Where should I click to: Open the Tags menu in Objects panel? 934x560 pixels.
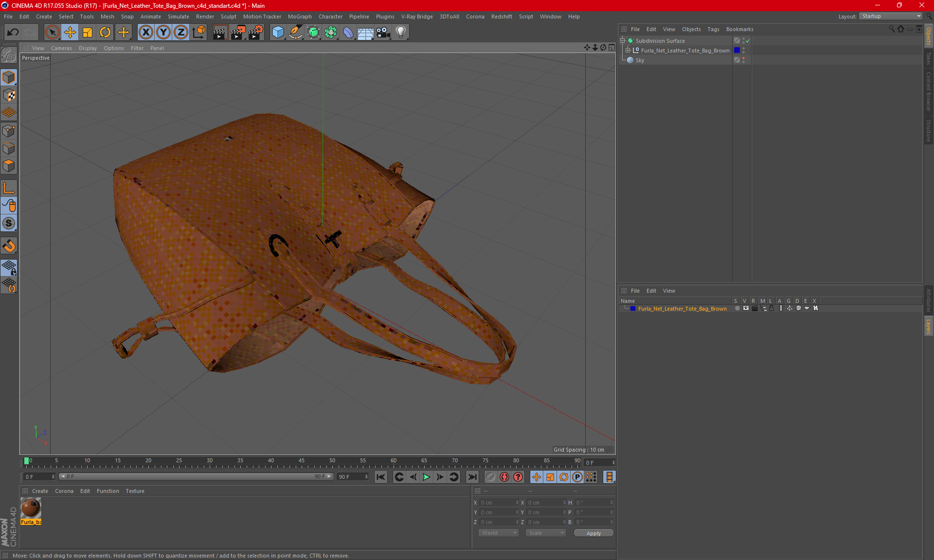point(713,29)
